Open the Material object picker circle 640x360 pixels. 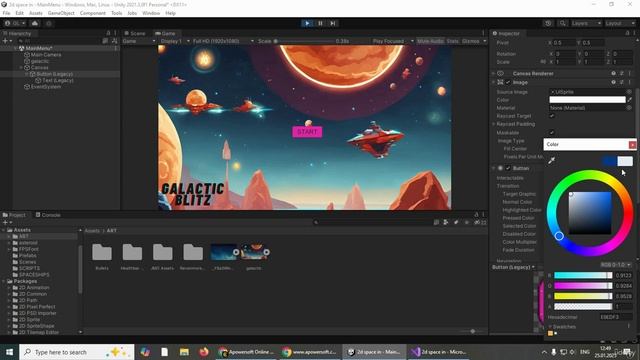(x=629, y=108)
